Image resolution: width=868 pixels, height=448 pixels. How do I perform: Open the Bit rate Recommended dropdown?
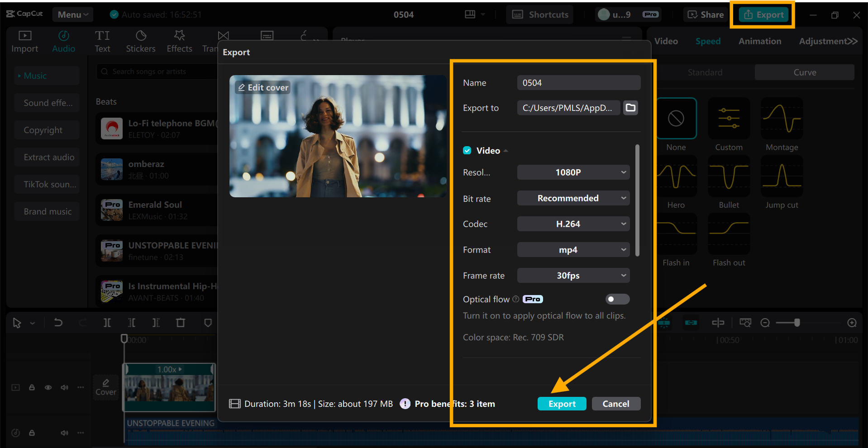573,198
